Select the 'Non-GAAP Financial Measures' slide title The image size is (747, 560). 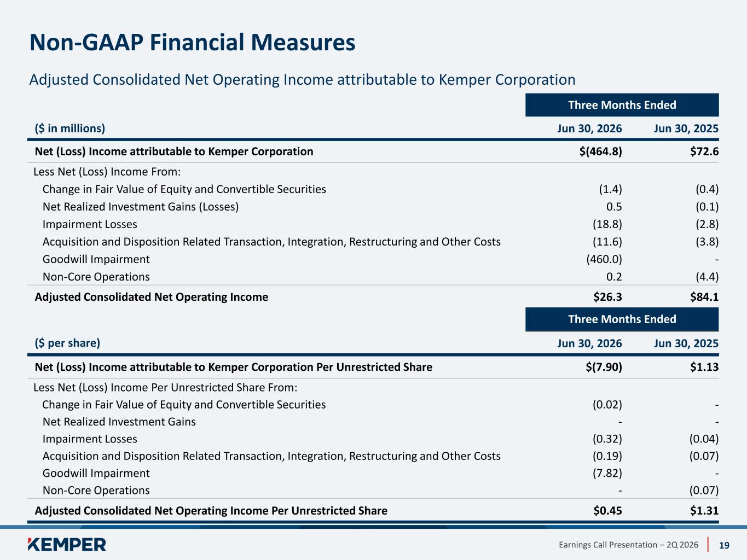point(192,43)
